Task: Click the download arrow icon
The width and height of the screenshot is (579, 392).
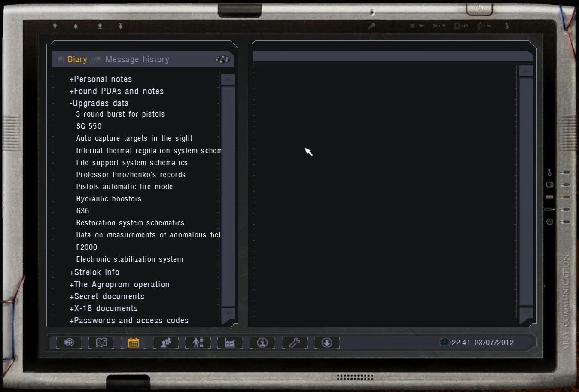Action: (x=327, y=342)
